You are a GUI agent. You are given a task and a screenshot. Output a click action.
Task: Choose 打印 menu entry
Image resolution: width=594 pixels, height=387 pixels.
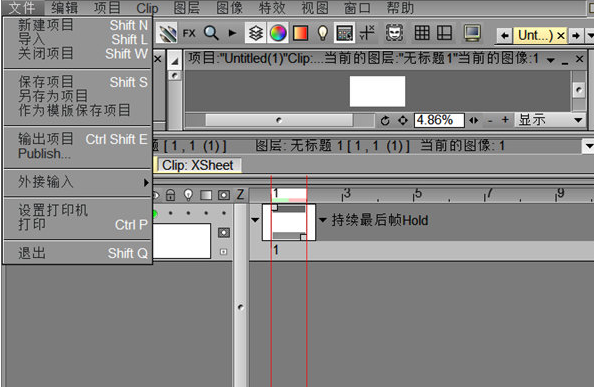click(x=78, y=225)
